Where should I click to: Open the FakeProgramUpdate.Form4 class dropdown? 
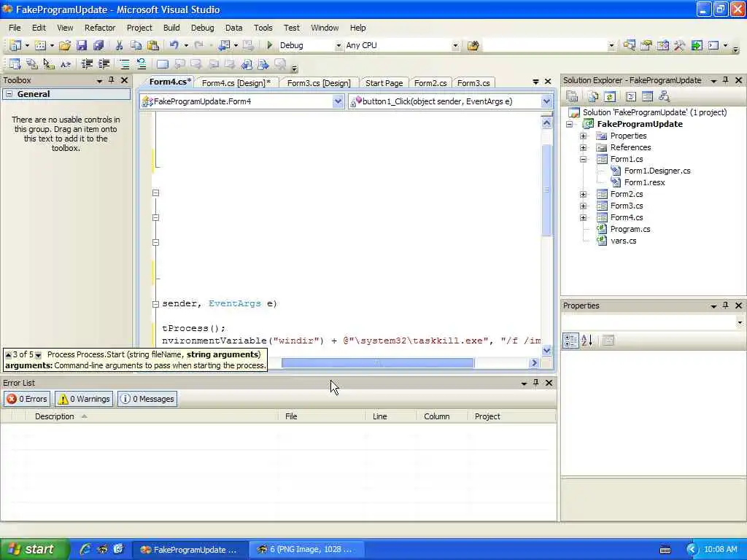point(338,101)
